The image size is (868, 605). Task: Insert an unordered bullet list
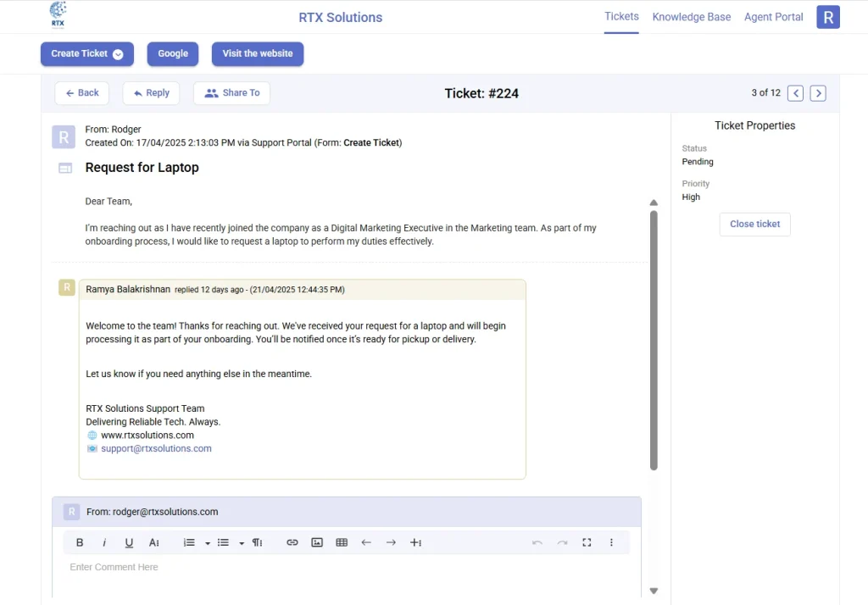pyautogui.click(x=223, y=542)
